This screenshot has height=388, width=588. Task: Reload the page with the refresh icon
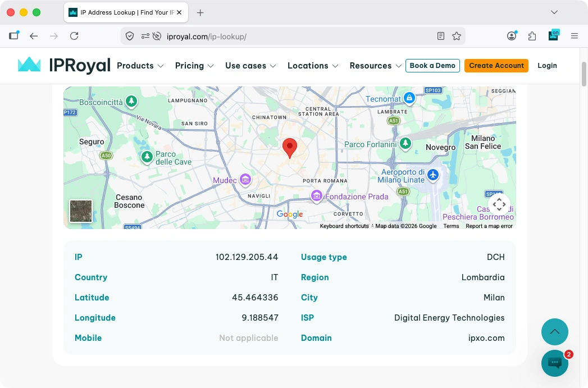(74, 36)
